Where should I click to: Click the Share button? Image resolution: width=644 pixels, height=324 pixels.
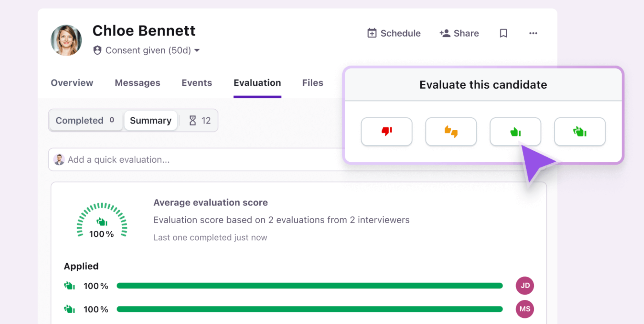tap(459, 33)
